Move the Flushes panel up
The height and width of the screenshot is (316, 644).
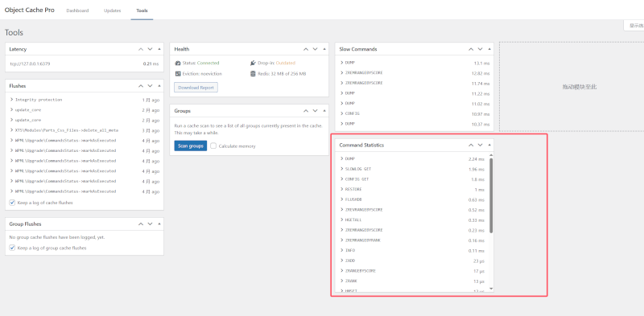(x=141, y=86)
